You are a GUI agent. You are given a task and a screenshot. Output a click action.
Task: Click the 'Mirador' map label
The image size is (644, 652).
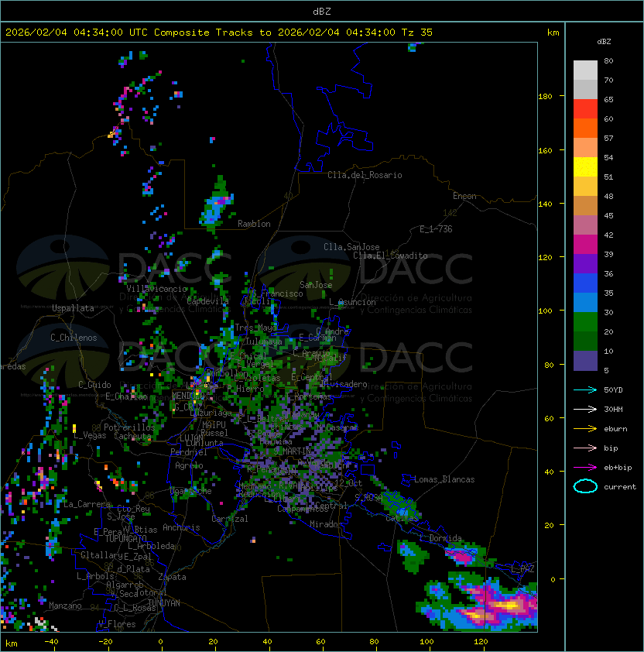[x=326, y=524]
